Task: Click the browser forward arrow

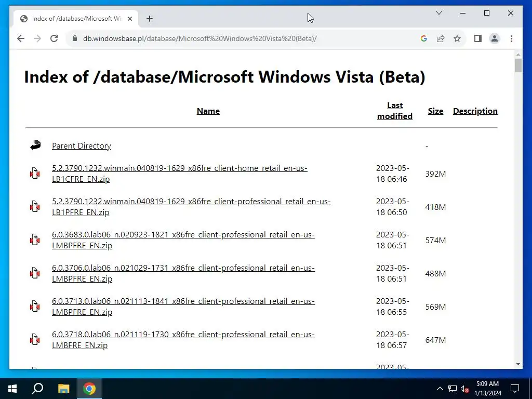Action: pyautogui.click(x=37, y=38)
